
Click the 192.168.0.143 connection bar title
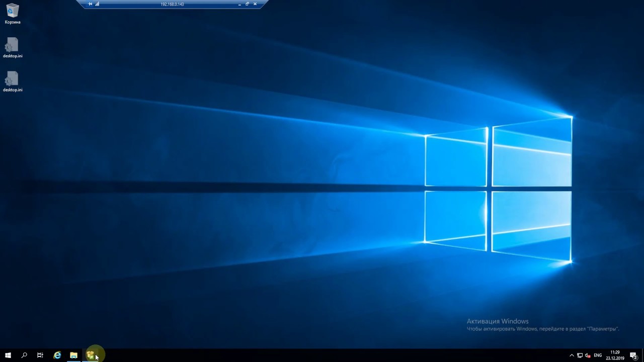click(x=172, y=4)
